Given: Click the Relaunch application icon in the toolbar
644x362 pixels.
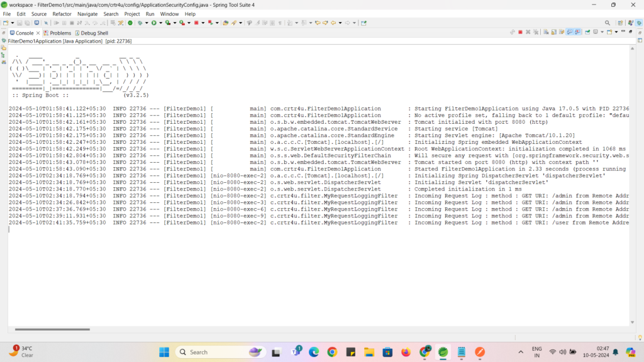Looking at the screenshot, I should click(x=210, y=23).
